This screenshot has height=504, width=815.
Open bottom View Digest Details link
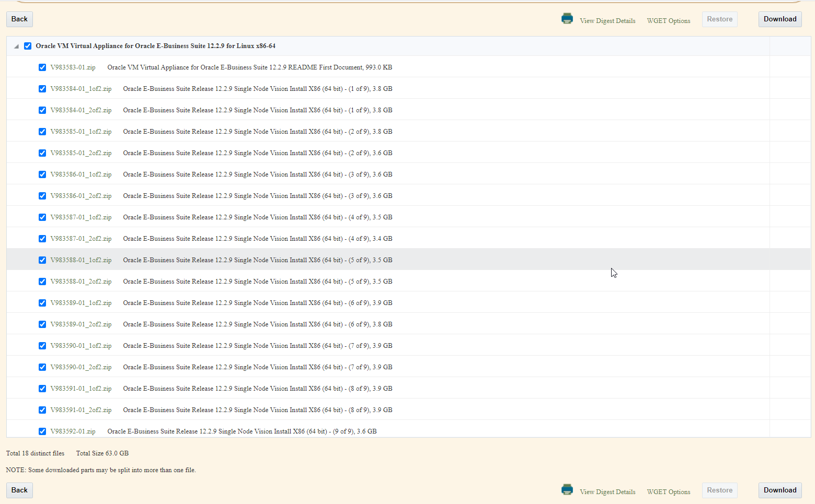coord(607,492)
